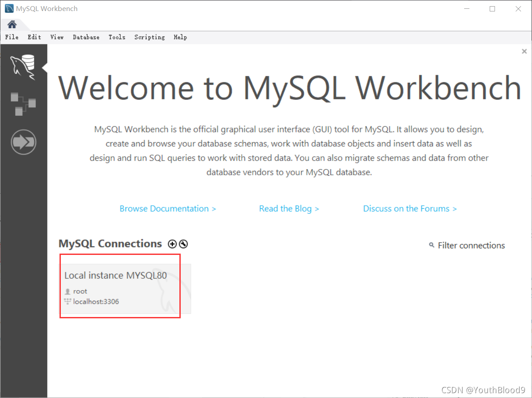
Task: Open the Local instance MYSQL80 connection tile
Action: pos(125,289)
